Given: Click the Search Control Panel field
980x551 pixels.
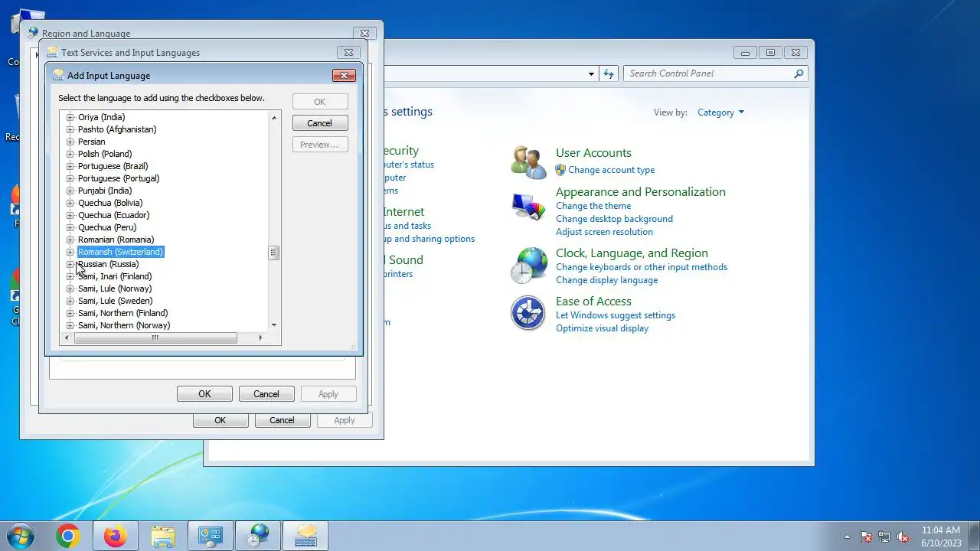Looking at the screenshot, I should click(709, 73).
